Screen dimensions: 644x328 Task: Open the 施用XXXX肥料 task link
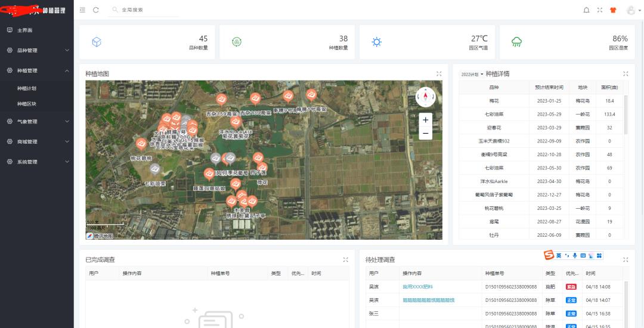[x=417, y=287]
